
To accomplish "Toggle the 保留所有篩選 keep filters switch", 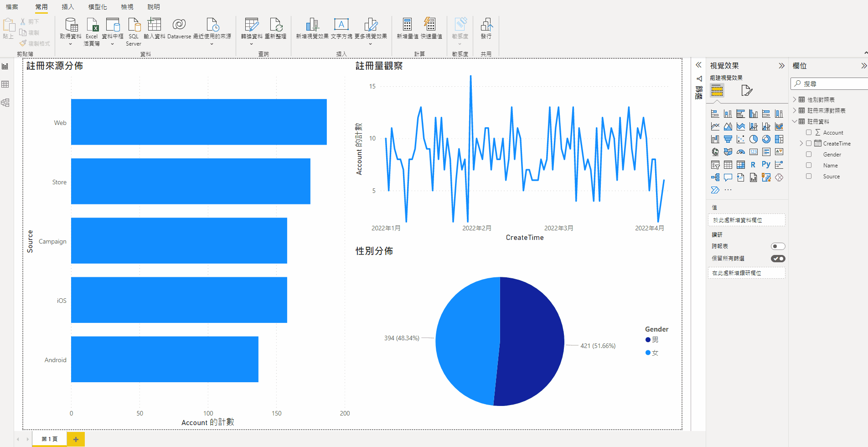I will (x=778, y=259).
